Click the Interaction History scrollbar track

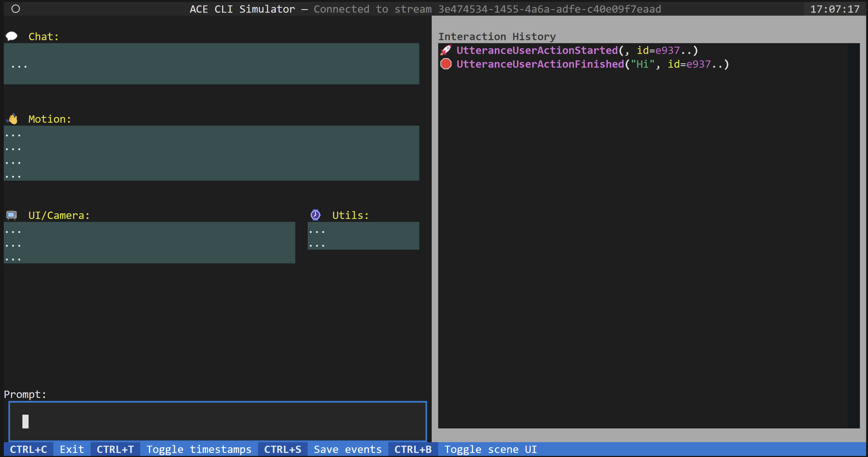[853, 236]
